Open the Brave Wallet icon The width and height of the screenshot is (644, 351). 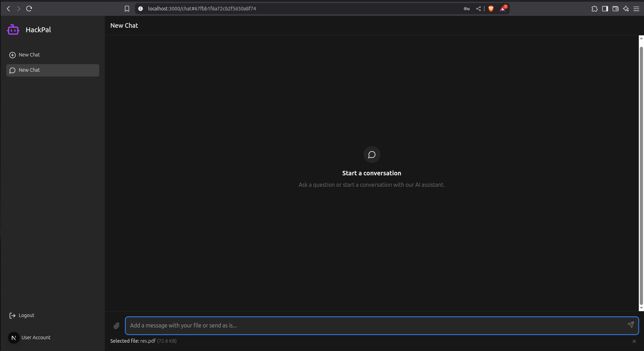[x=616, y=9]
